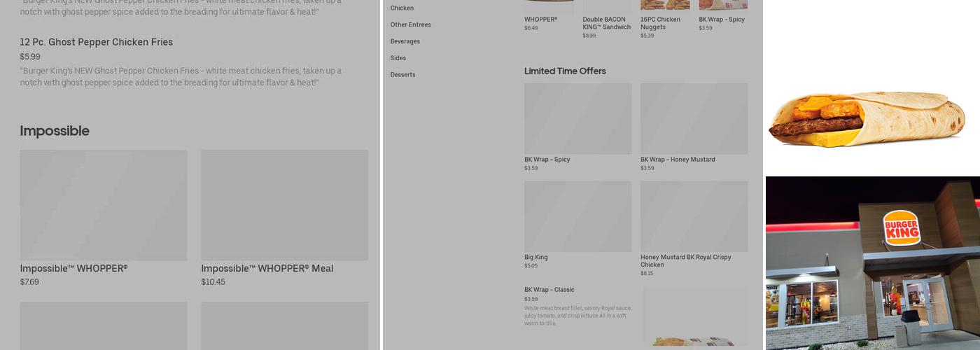Select Honey Mustard BK Royal Crispy Chicken title

(685, 261)
